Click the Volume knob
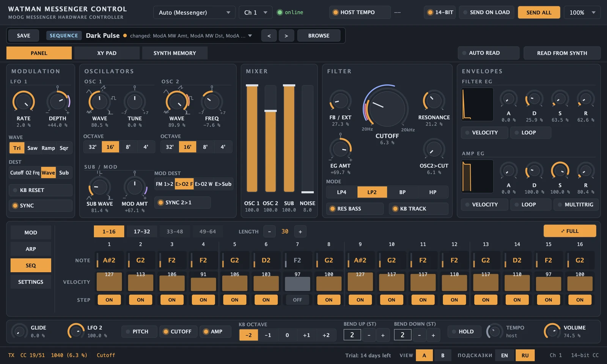The image size is (607, 364). click(x=552, y=331)
